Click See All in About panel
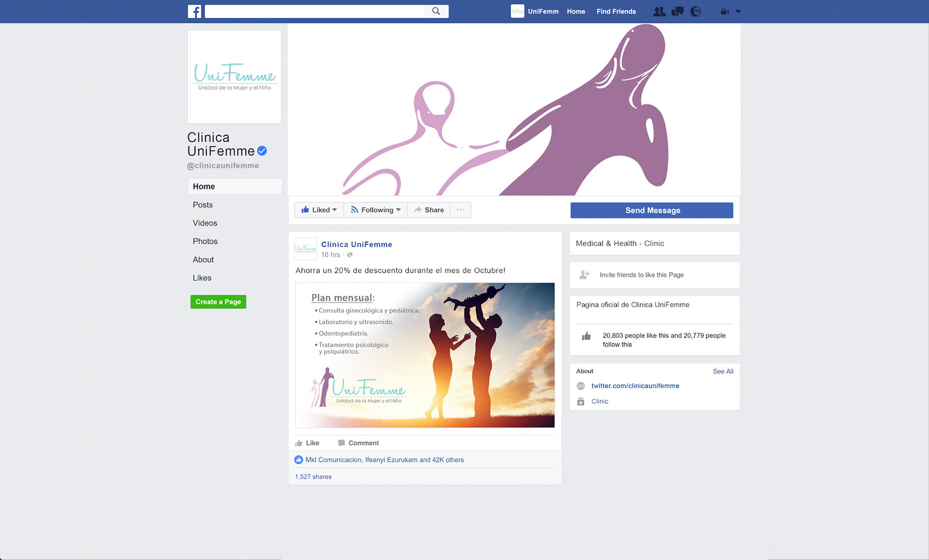 pos(723,371)
